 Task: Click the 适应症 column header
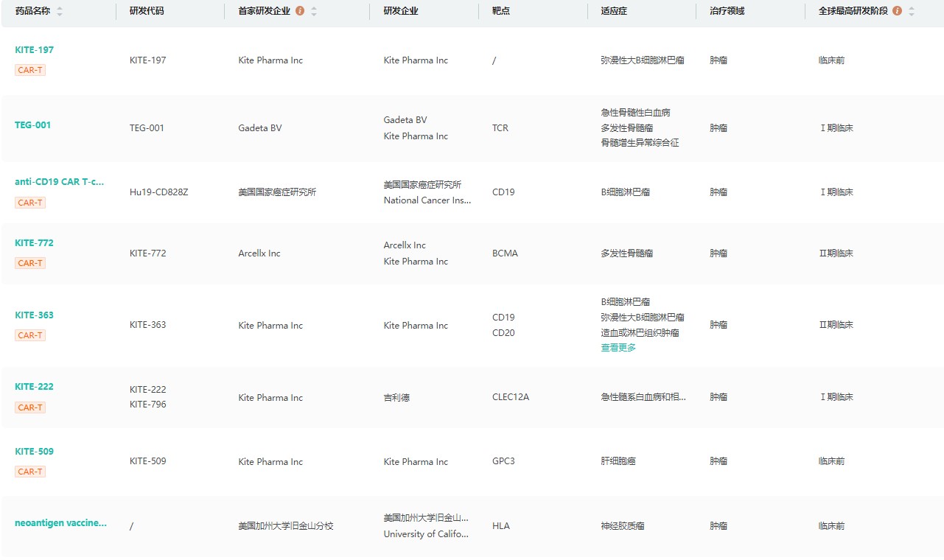tap(614, 11)
